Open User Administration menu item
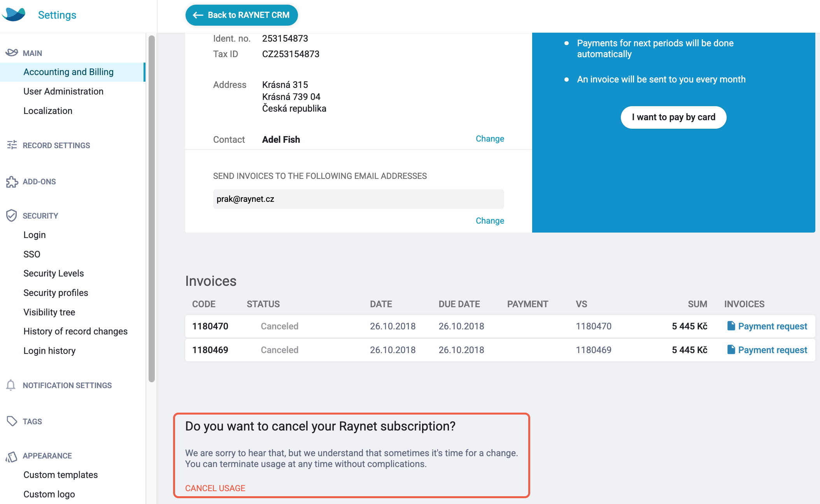This screenshot has height=504, width=820. [63, 91]
